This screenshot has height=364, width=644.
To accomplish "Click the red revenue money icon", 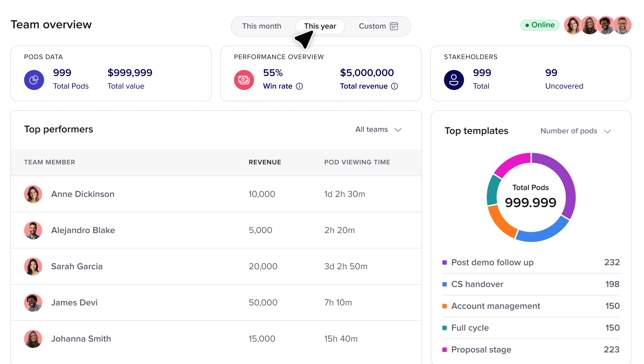I will [244, 80].
